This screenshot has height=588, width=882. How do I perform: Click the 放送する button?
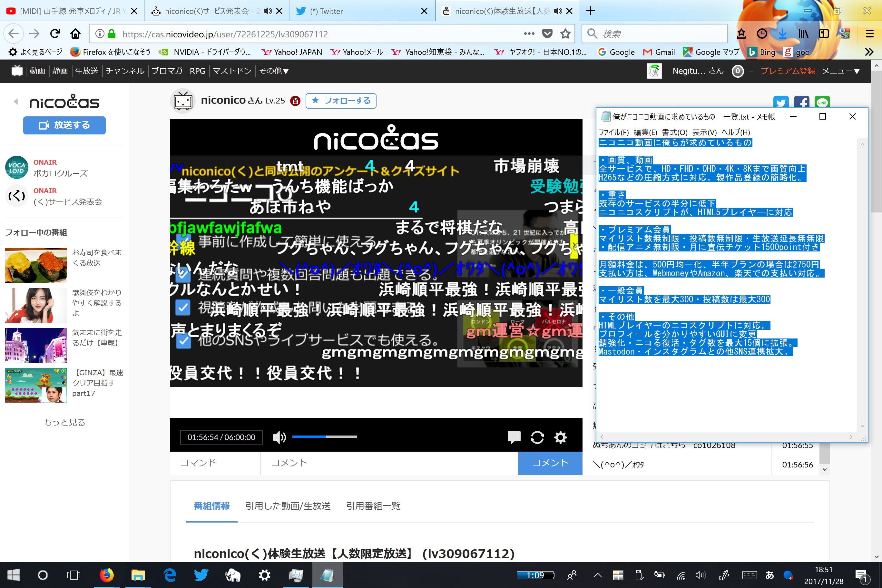click(64, 125)
